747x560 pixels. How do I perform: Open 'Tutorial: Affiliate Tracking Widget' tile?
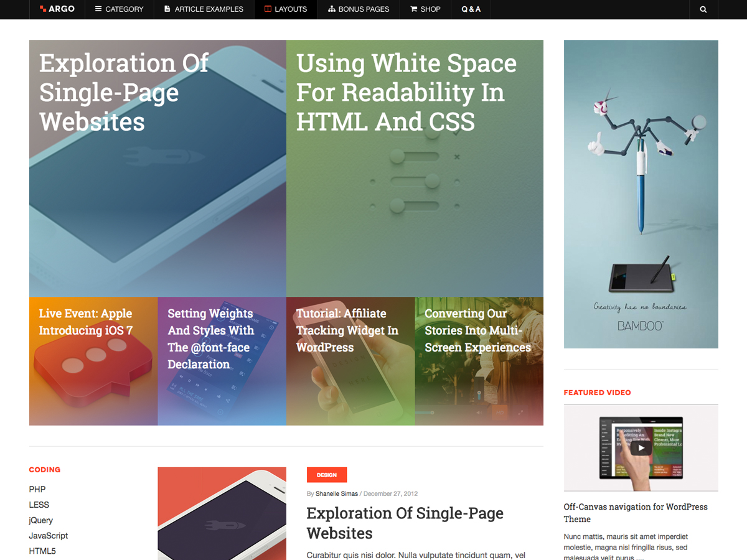pyautogui.click(x=350, y=361)
